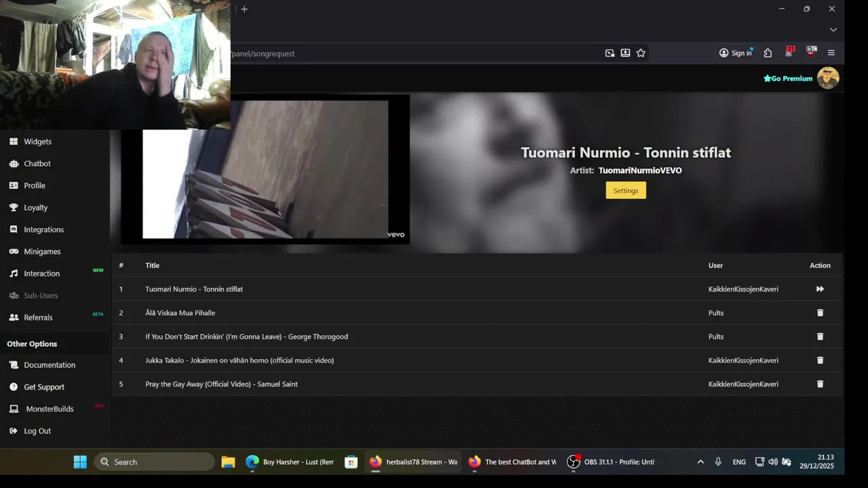Select row title Tuomari Nurmio - Tonnin stiflat
Image resolution: width=868 pixels, height=488 pixels.
pos(194,289)
